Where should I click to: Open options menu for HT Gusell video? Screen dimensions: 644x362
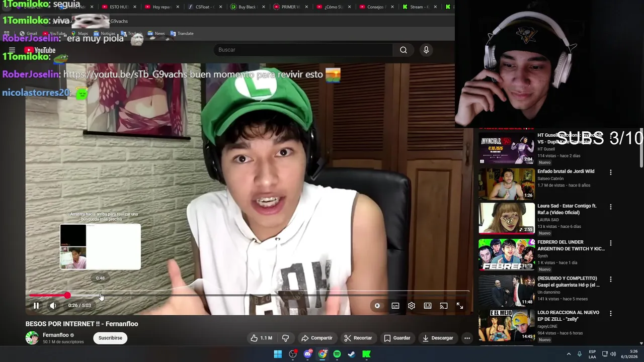(611, 136)
